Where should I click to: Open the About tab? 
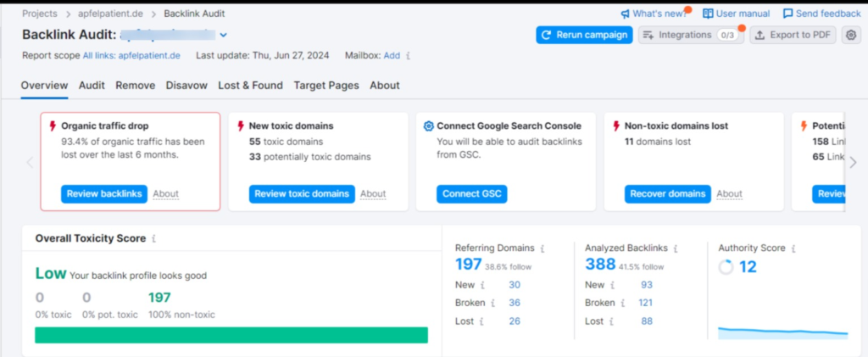pos(385,86)
